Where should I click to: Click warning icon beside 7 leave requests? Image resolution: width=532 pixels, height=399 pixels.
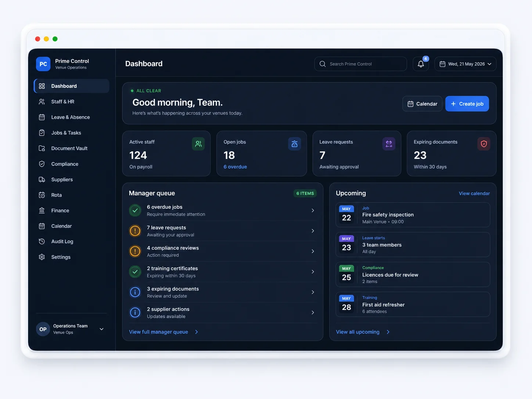pos(135,231)
